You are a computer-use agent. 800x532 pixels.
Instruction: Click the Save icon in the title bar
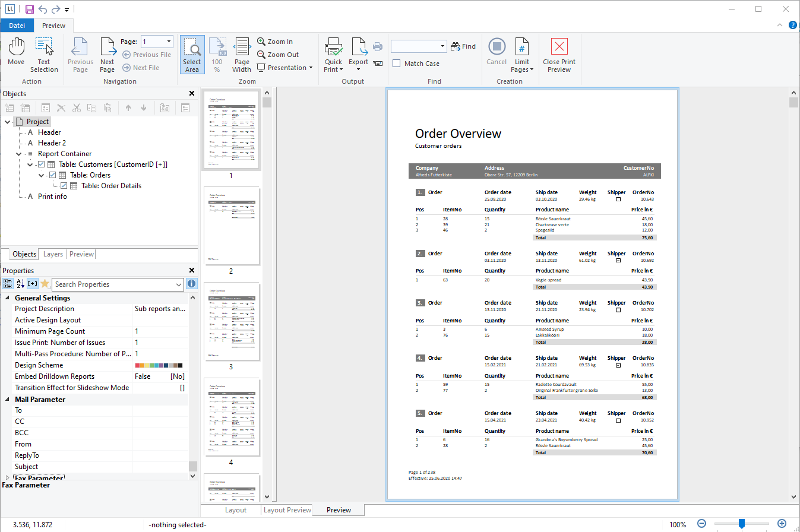tap(30, 9)
